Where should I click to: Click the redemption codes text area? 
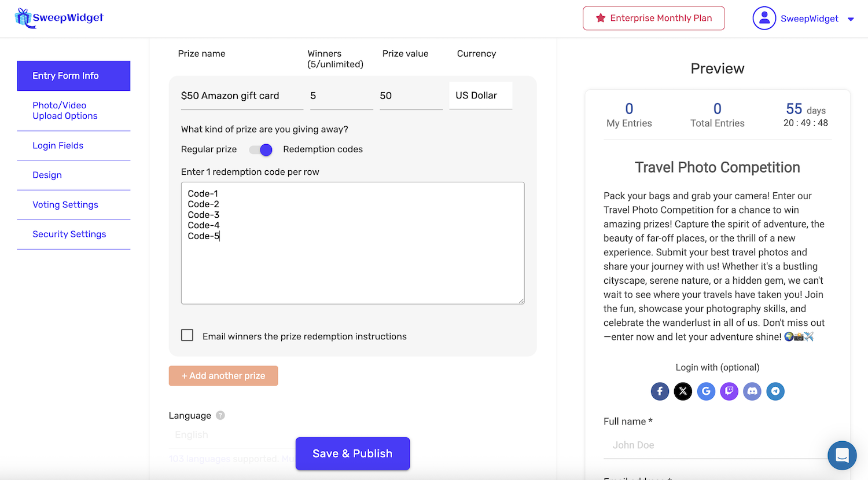point(352,266)
